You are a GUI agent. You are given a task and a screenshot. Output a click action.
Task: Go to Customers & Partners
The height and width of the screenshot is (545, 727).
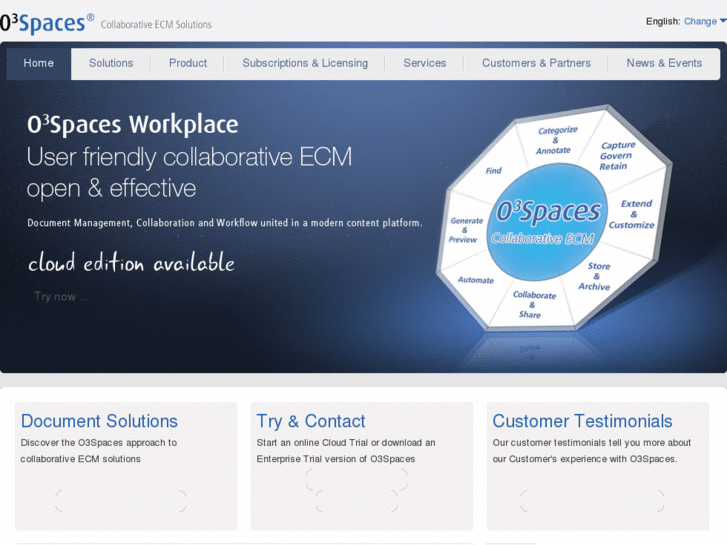[x=536, y=63]
